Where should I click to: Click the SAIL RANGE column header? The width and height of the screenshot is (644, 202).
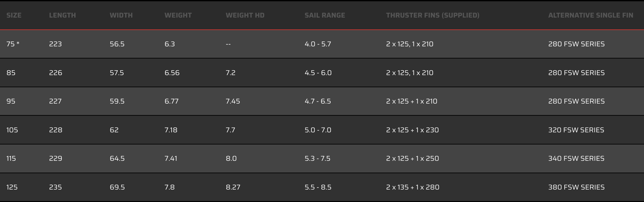[x=325, y=15]
